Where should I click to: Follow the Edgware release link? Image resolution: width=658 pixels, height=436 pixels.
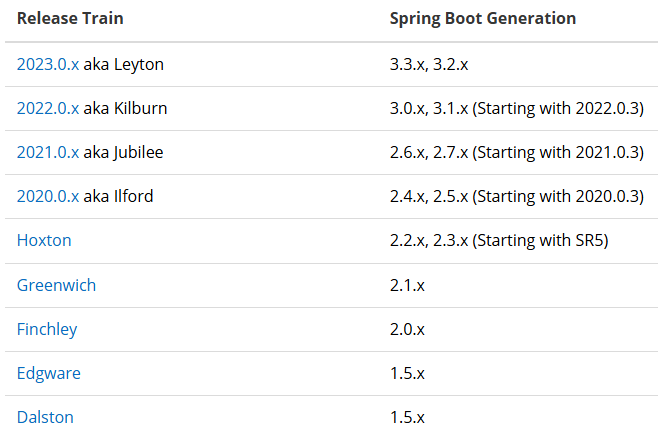49,373
